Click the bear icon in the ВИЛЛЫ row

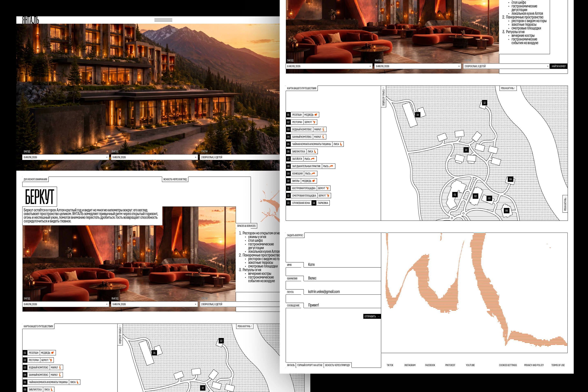click(314, 181)
